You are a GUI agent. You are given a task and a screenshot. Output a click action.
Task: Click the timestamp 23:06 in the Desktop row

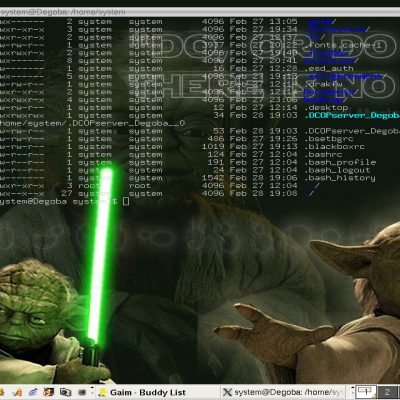(283, 100)
